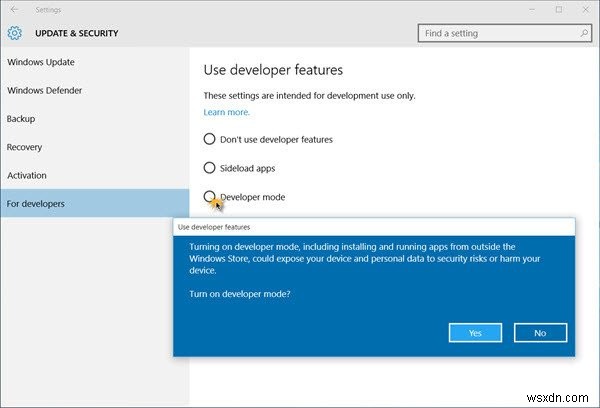Open the Backup section
600x408 pixels.
click(95, 119)
